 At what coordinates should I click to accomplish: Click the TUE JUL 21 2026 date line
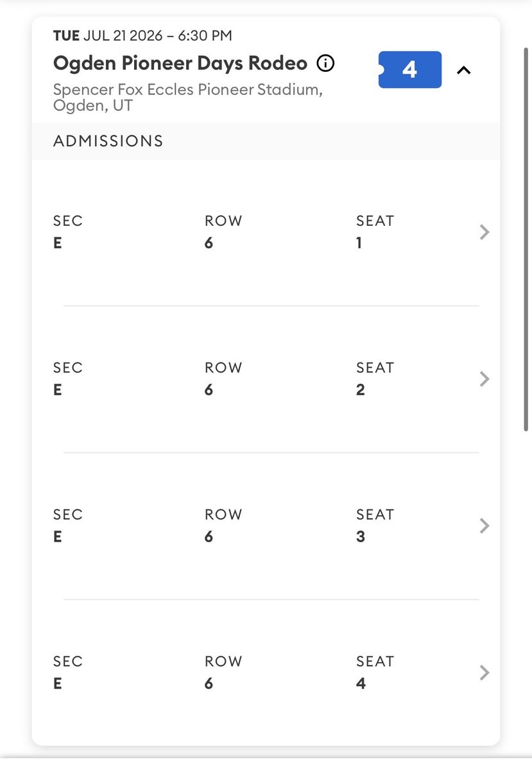click(x=142, y=36)
